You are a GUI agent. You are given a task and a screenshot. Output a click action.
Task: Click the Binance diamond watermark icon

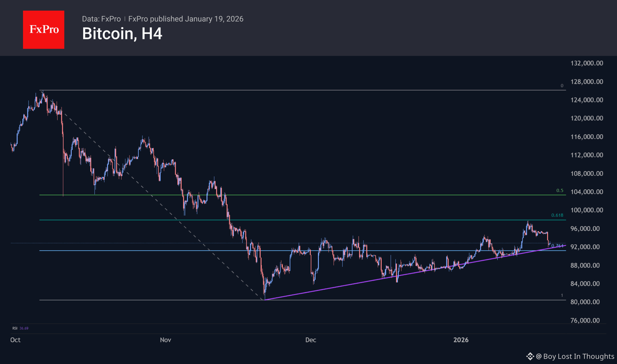click(530, 356)
